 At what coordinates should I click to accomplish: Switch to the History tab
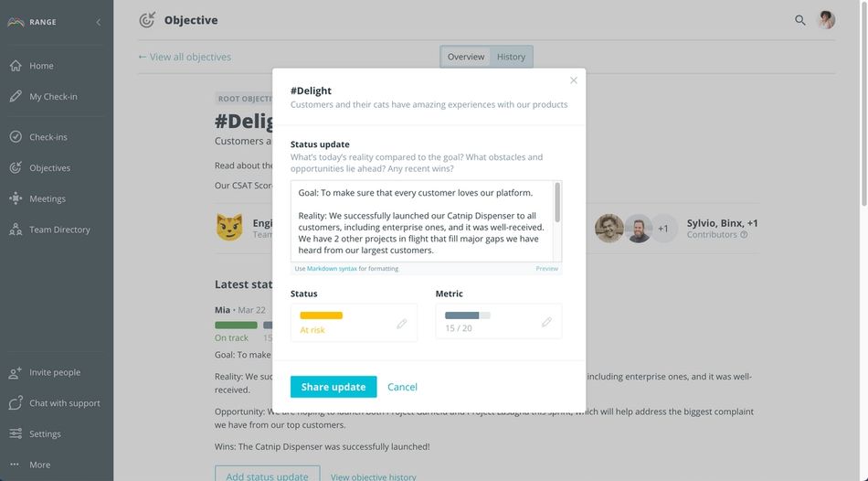click(x=511, y=57)
